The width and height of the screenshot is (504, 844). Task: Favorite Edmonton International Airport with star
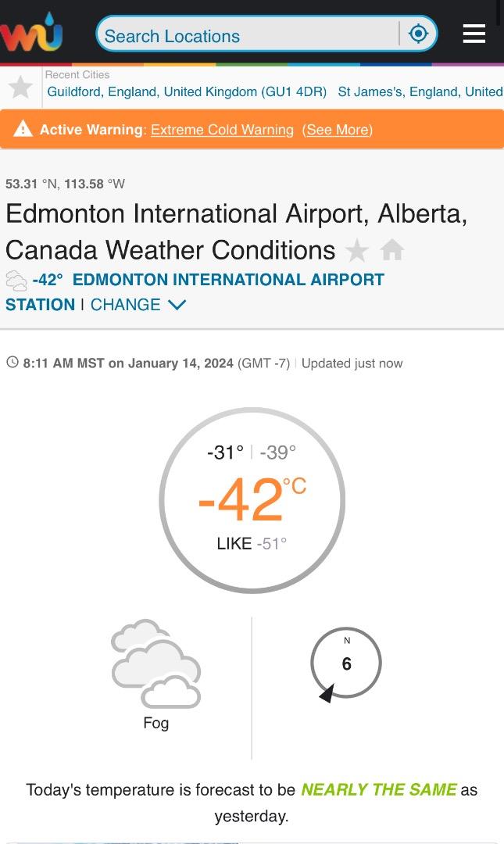(357, 251)
